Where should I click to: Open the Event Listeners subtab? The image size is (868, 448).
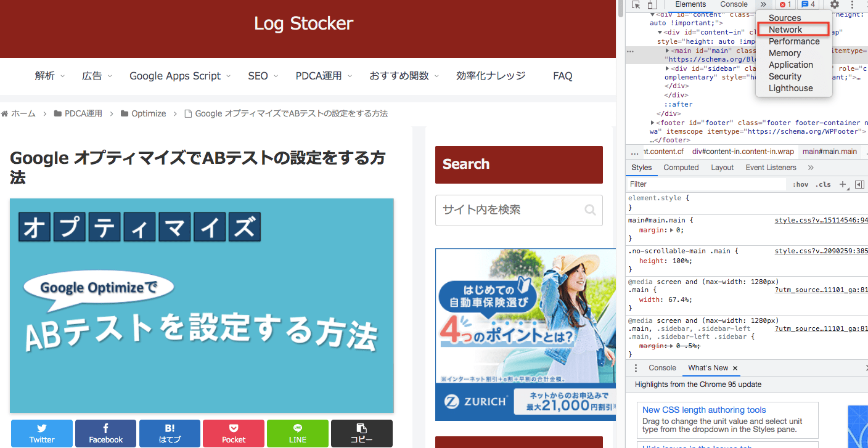tap(771, 168)
